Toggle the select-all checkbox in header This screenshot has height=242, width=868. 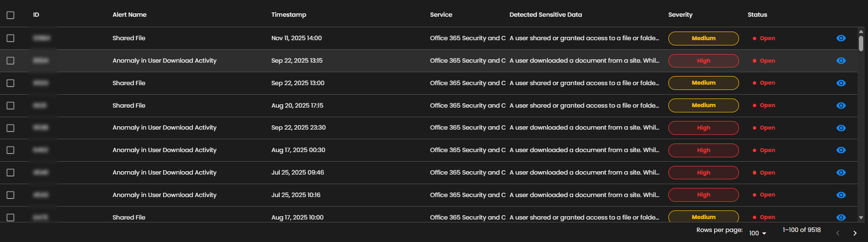pos(11,15)
